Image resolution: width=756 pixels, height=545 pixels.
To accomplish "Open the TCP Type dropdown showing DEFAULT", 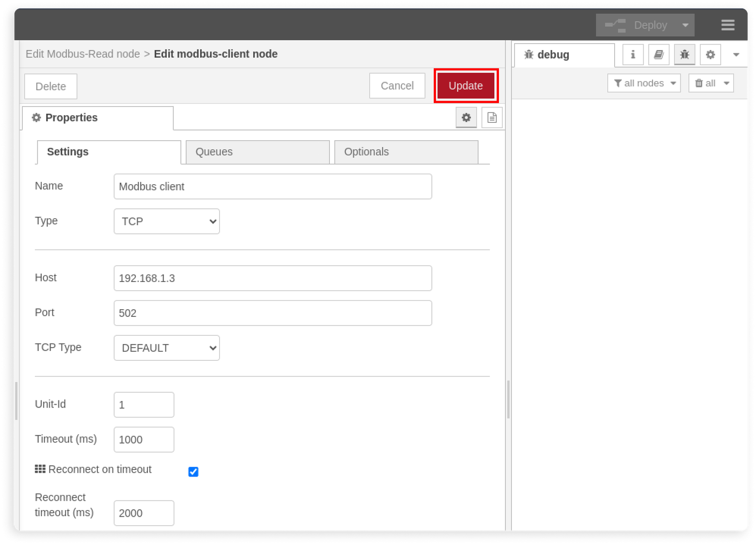I will (x=166, y=348).
